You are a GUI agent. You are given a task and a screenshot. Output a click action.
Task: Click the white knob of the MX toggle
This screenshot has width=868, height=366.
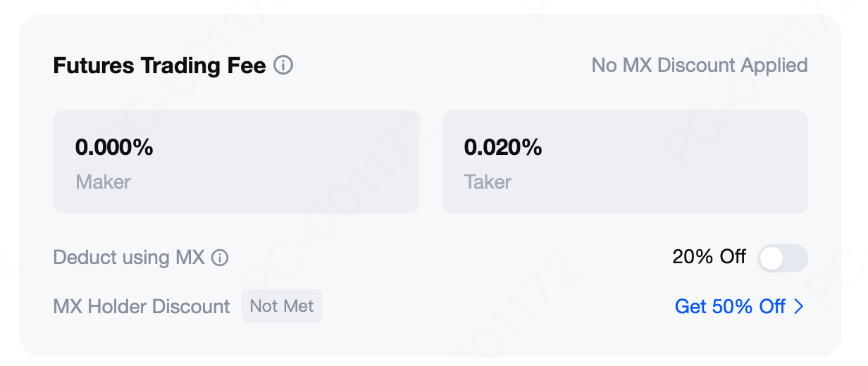771,258
